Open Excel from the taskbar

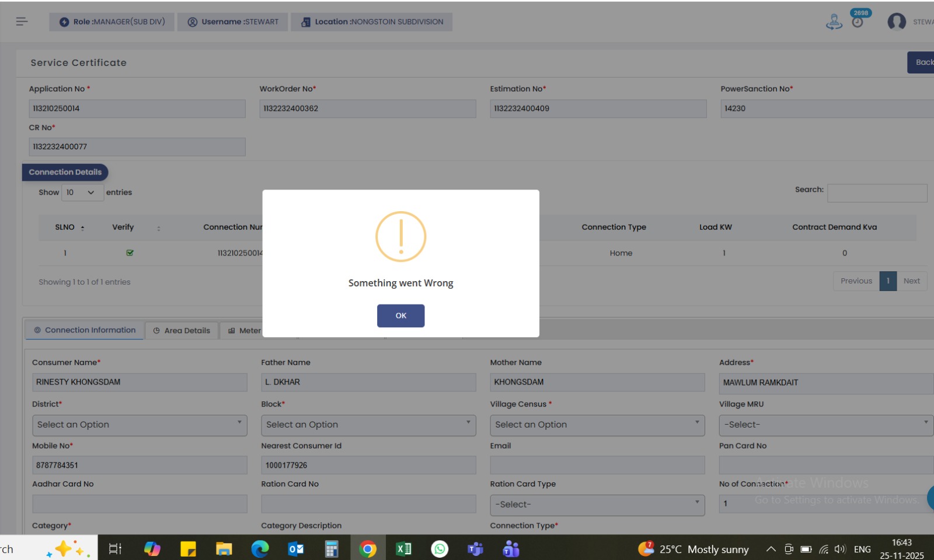(403, 549)
